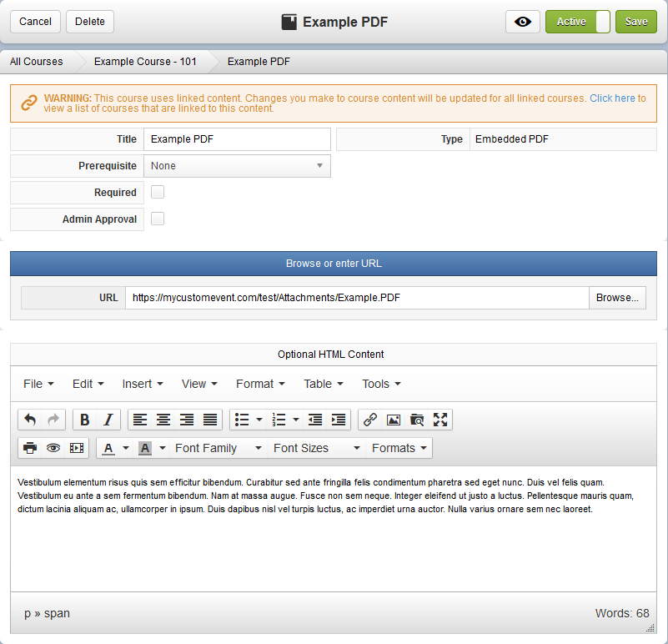Insert or edit a link
The height and width of the screenshot is (644, 668).
point(370,420)
